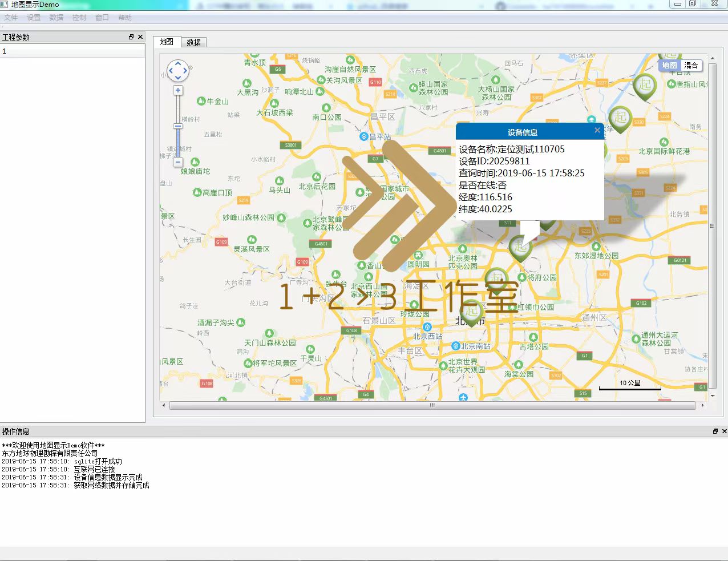Click the 关沟风景区 scenic icon
Screen dimensions: 728x561
(x=321, y=80)
